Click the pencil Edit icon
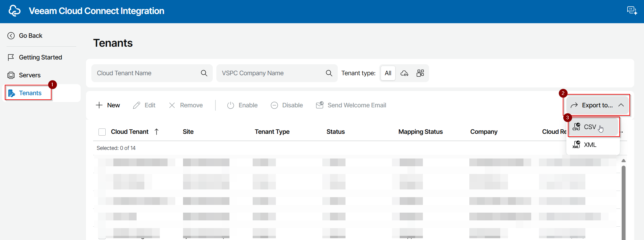The image size is (644, 240). [x=137, y=105]
